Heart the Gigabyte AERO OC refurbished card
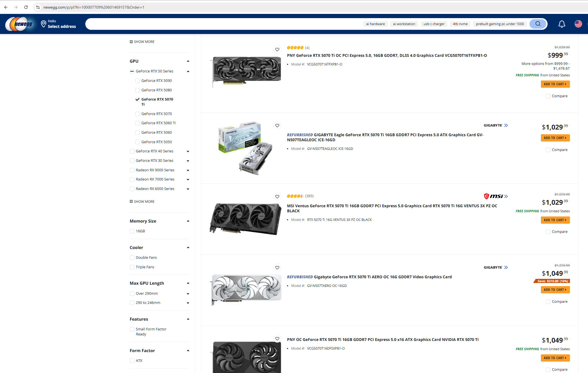This screenshot has width=588, height=373. pos(277,268)
